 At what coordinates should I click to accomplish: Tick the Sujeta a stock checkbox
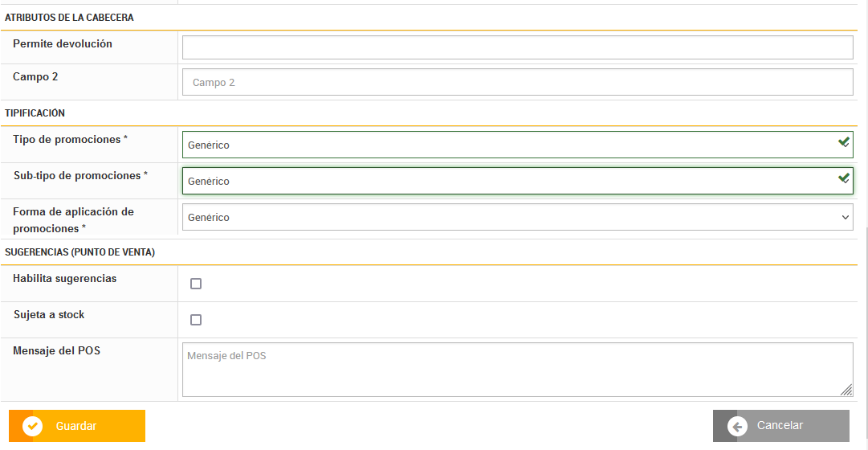[x=196, y=320]
